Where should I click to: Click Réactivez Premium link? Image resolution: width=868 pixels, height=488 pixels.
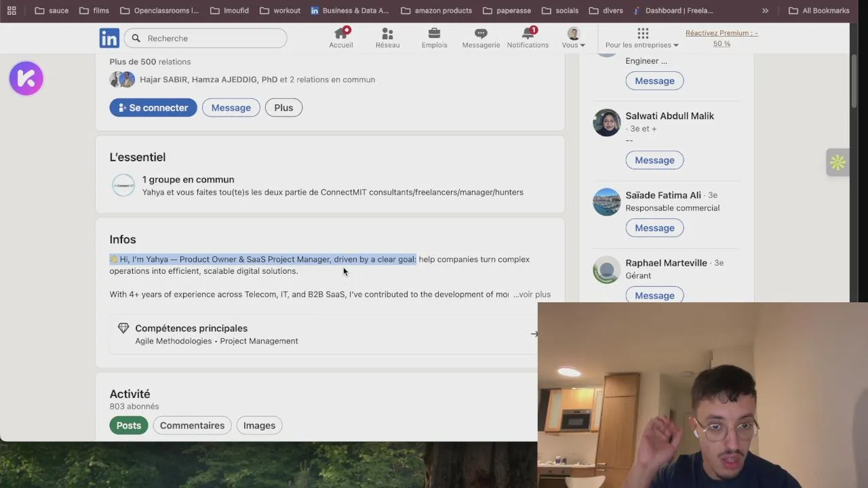(722, 38)
